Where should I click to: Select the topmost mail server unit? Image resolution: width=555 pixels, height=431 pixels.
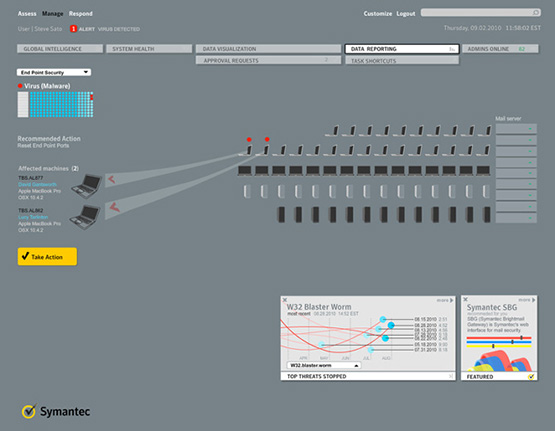tap(516, 129)
